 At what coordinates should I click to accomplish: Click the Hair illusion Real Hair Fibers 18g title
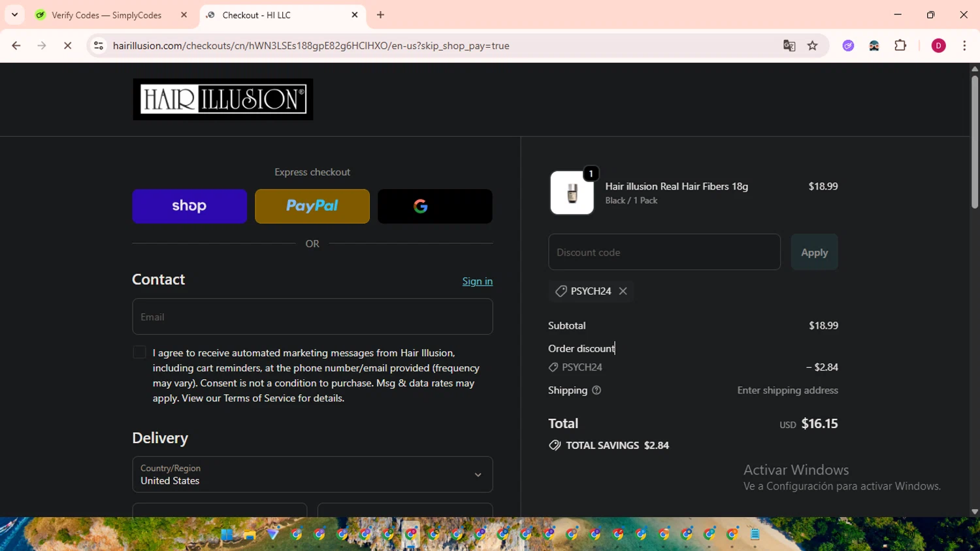pos(677,186)
